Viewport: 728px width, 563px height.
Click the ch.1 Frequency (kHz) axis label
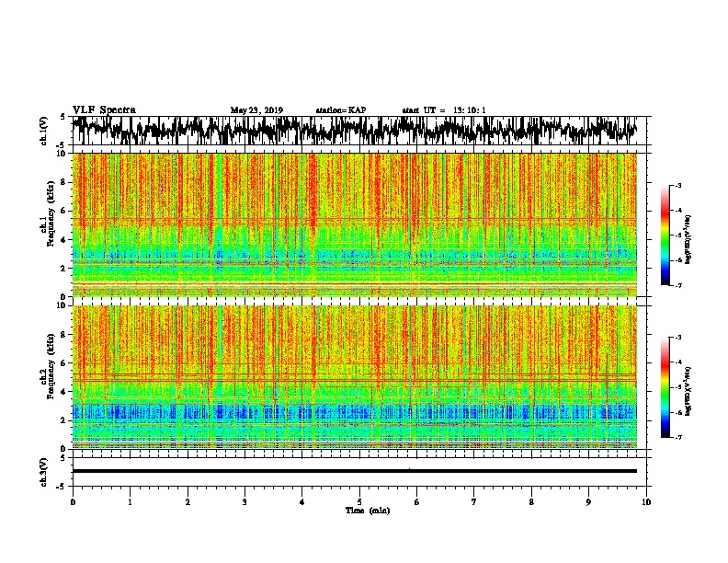[x=48, y=213]
